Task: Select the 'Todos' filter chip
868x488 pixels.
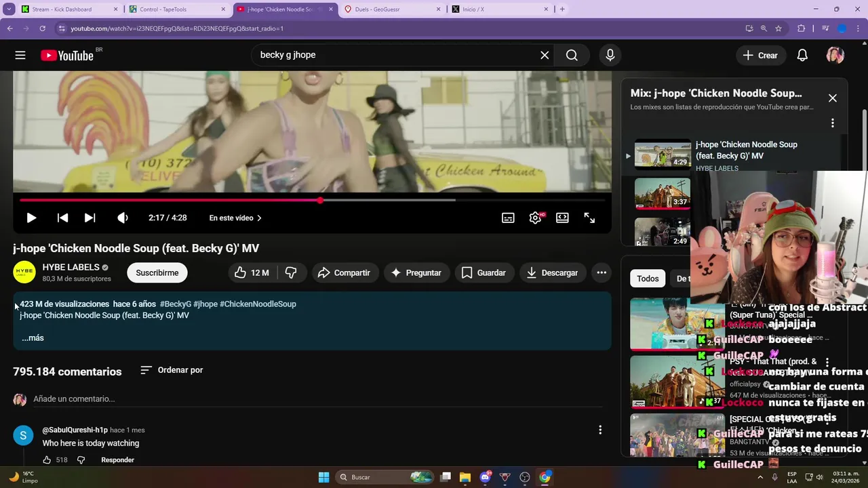Action: click(x=648, y=279)
